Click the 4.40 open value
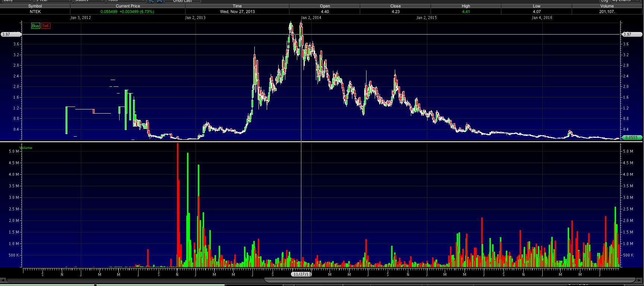Screen dimensions: 644x286 [x=325, y=12]
